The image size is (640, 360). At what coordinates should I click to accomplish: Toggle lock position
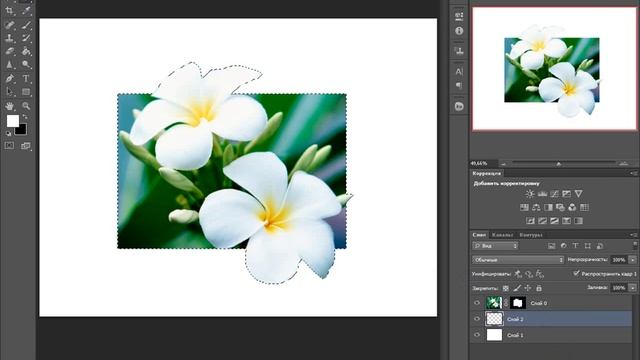528,288
